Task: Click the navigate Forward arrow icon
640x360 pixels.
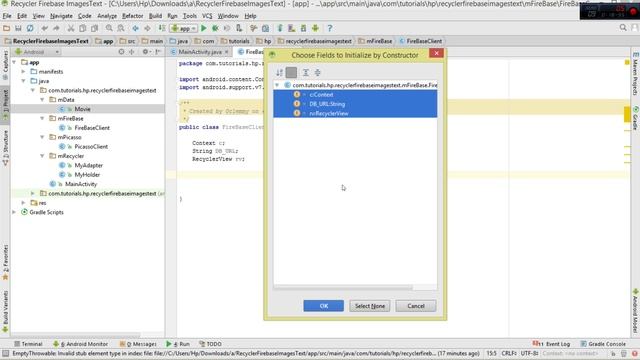Action: point(147,28)
